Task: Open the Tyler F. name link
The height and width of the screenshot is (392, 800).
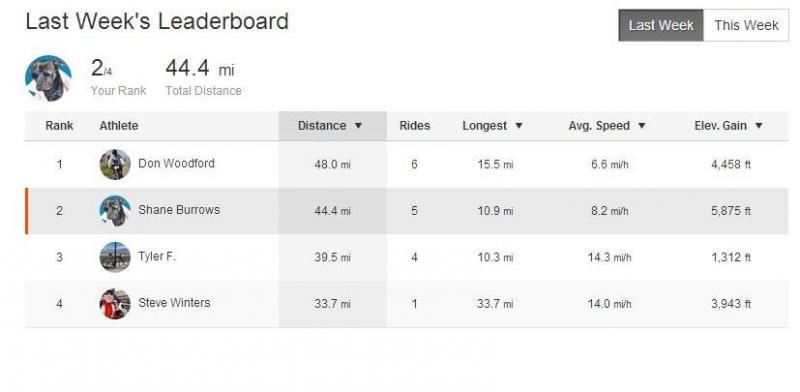Action: coord(157,256)
